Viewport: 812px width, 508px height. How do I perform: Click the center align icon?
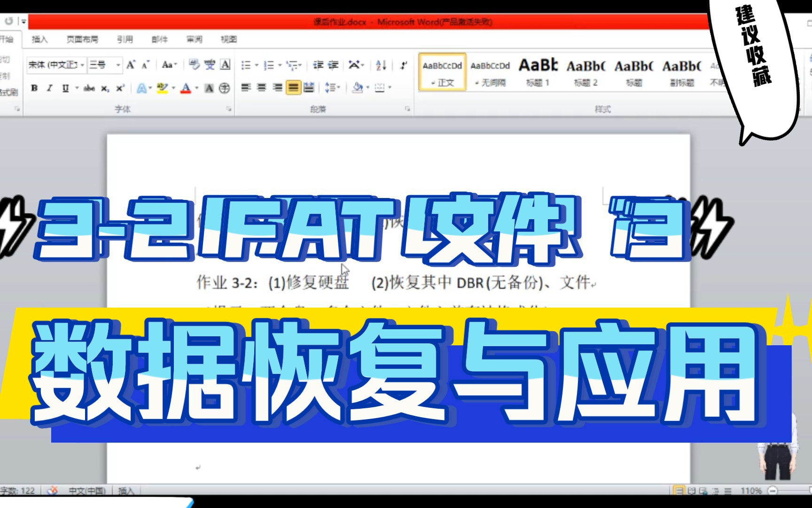[262, 87]
